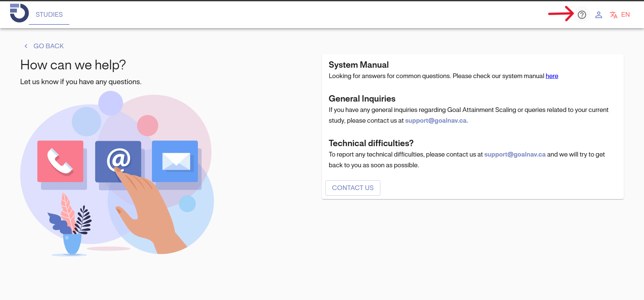Click the GoalNav logo in the header

point(19,13)
